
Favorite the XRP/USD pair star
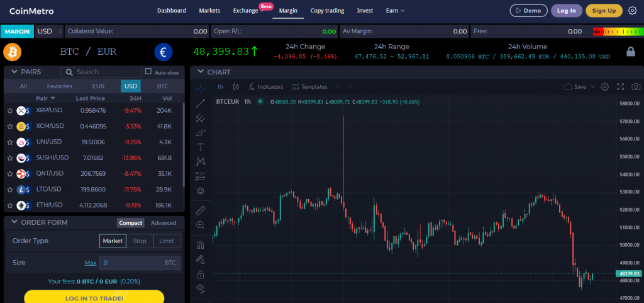tap(10, 111)
